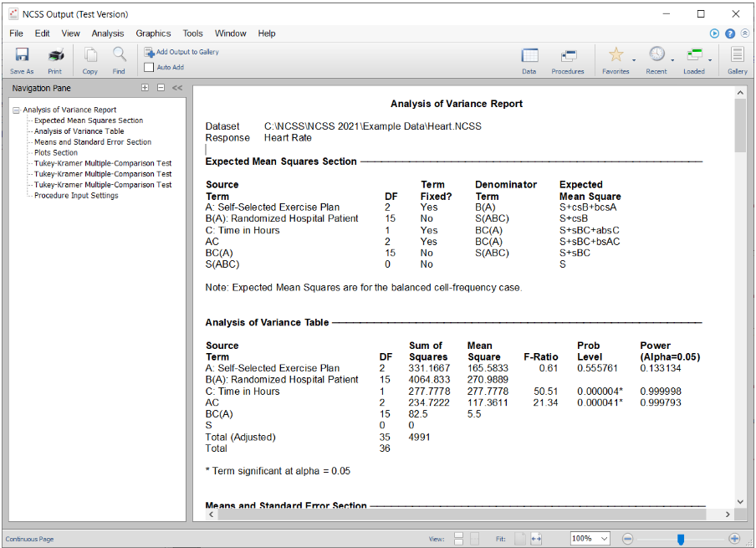This screenshot has height=548, width=756.
Task: Print the output report
Action: tap(55, 56)
